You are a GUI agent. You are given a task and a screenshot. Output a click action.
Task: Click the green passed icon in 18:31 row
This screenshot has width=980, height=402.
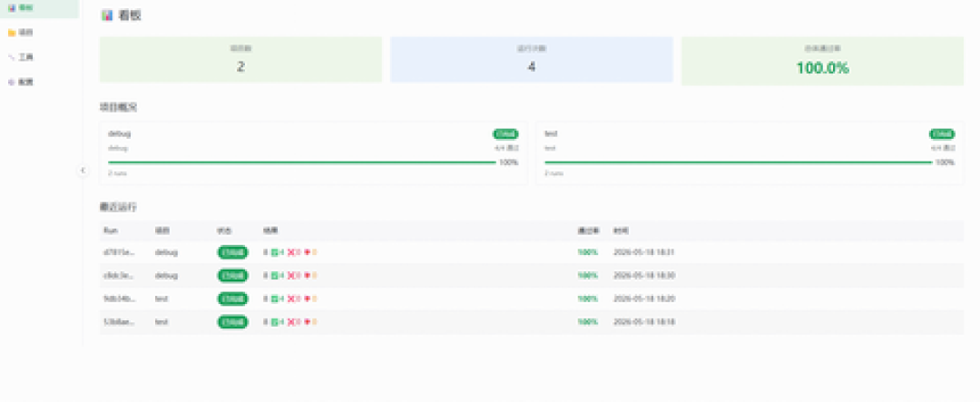pos(274,252)
